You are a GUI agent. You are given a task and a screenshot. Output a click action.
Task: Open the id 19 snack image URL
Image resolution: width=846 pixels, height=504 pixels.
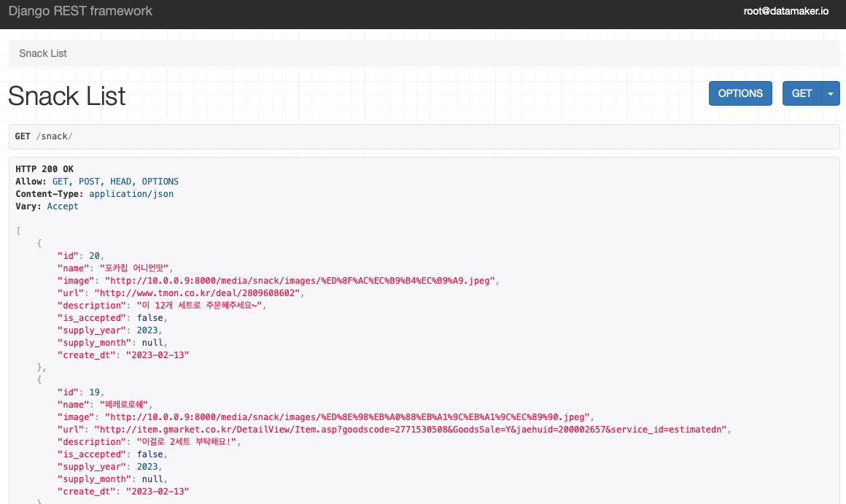click(x=347, y=417)
